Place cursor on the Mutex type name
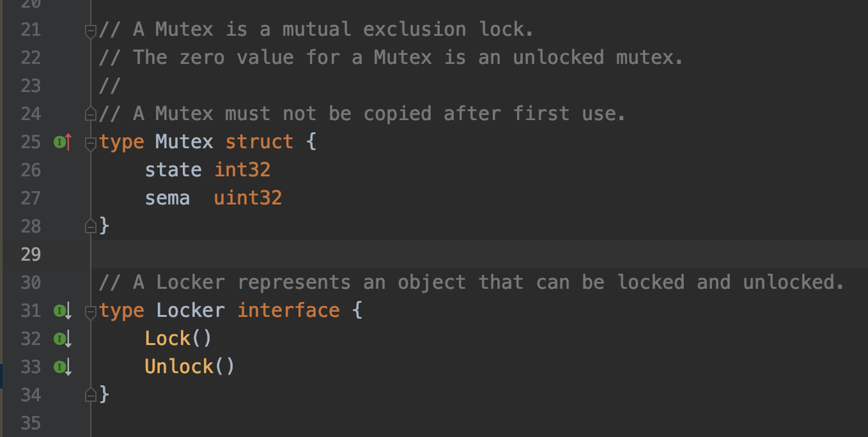 tap(184, 141)
